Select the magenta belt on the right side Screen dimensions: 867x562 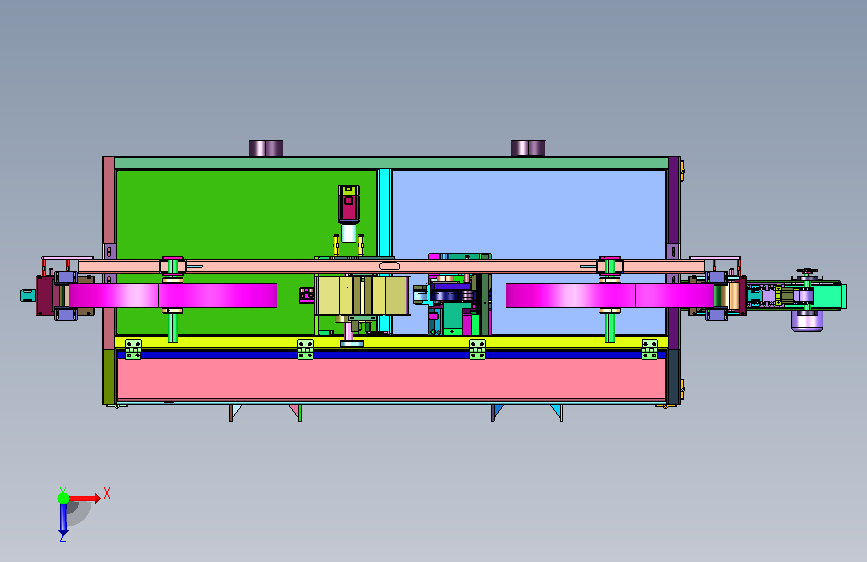609,295
